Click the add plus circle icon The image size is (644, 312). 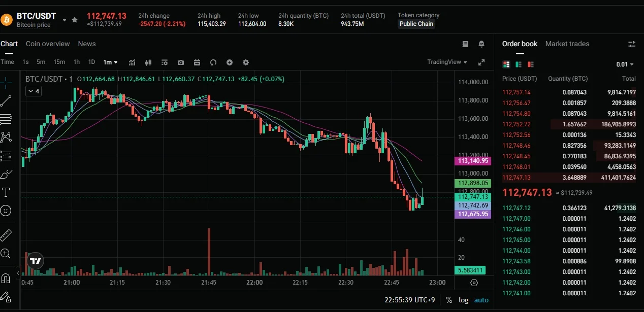tap(230, 62)
